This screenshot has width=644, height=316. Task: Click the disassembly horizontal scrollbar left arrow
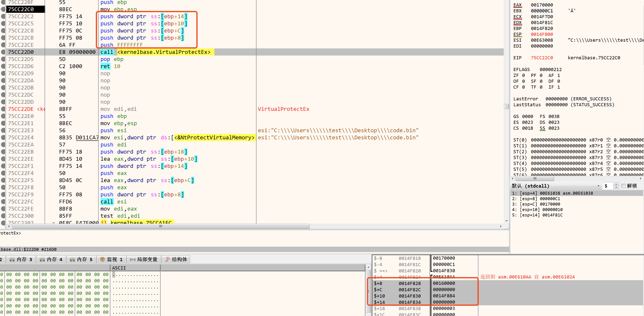tap(9, 227)
